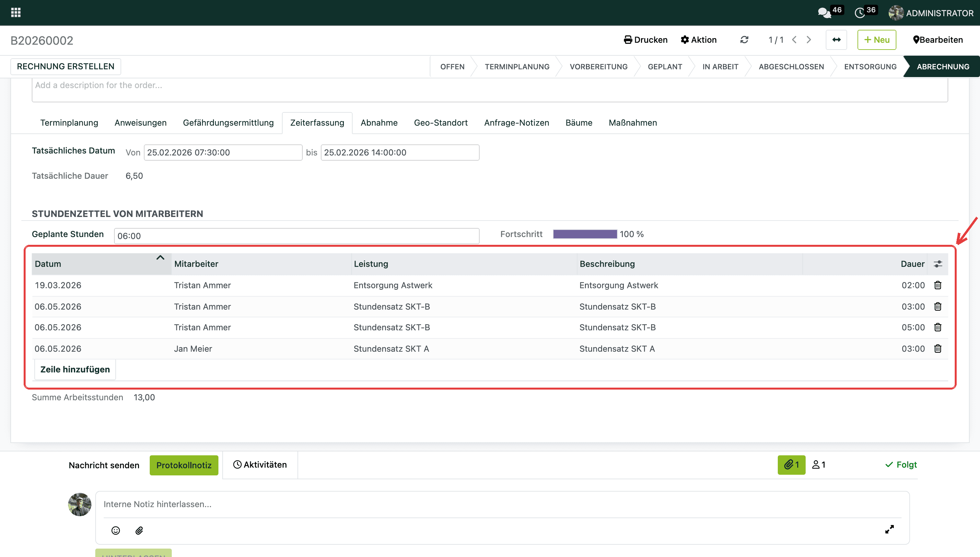Go to previous record arrow
Screen dimensions: 980x557
pyautogui.click(x=795, y=40)
